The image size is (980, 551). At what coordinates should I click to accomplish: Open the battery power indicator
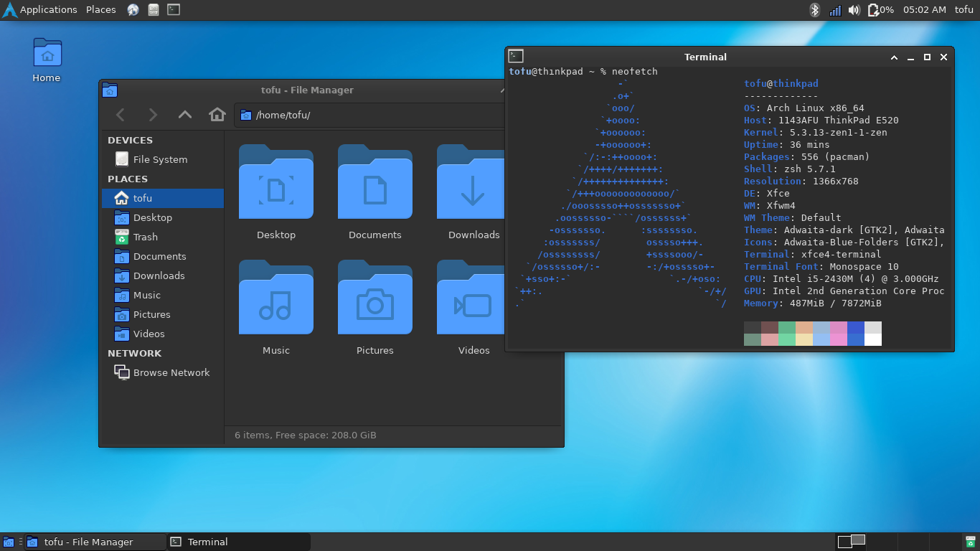click(x=880, y=10)
